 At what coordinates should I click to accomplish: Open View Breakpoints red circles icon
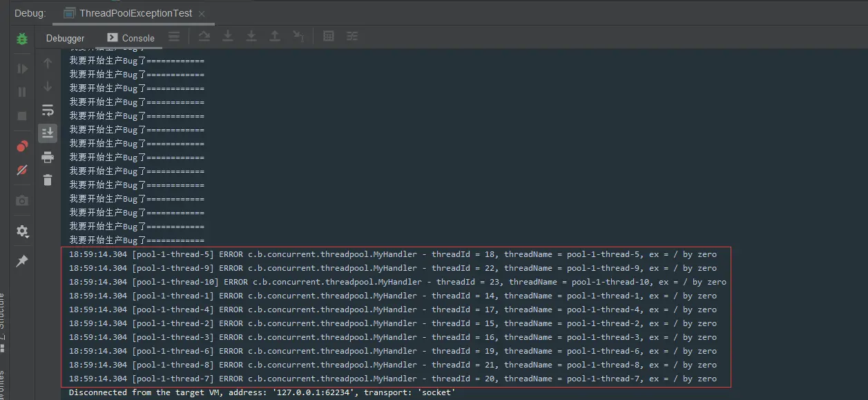22,146
